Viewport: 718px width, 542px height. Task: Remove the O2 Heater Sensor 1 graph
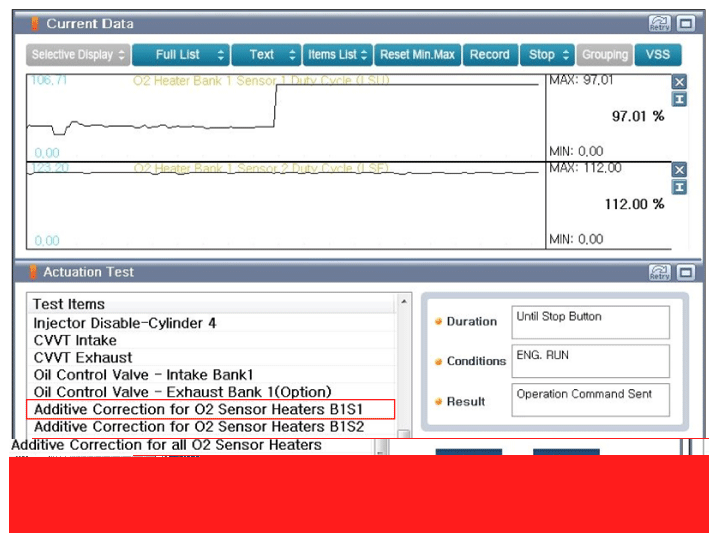pos(679,82)
